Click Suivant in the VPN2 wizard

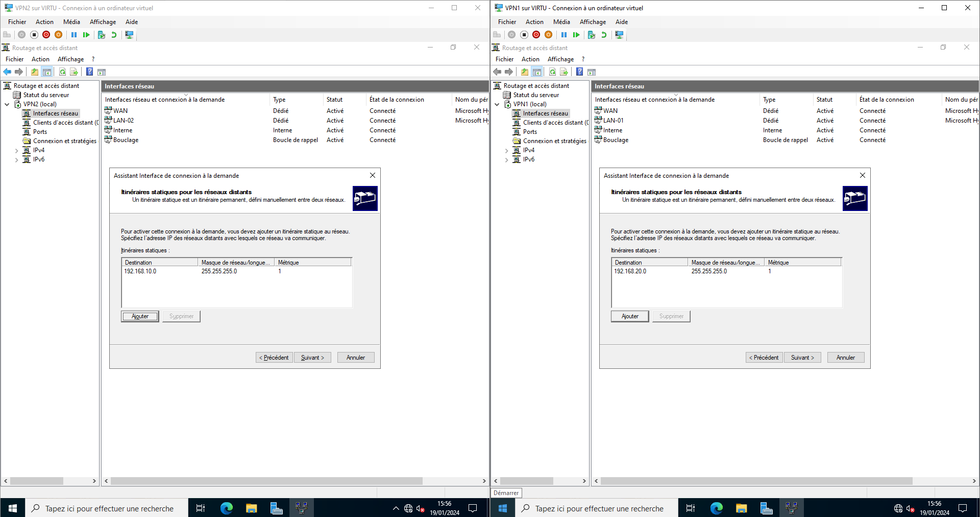click(312, 358)
